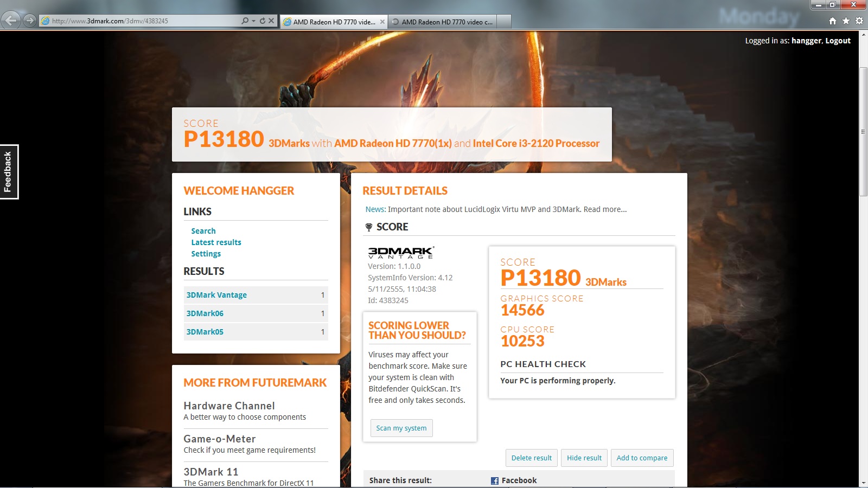Click the browser Home icon
868x488 pixels.
[x=833, y=21]
